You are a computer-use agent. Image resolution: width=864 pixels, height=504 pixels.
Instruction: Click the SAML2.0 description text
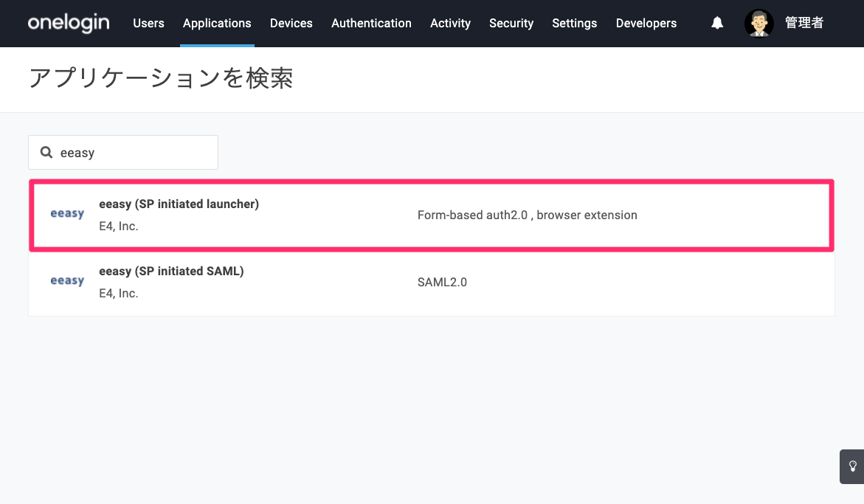[x=442, y=282]
